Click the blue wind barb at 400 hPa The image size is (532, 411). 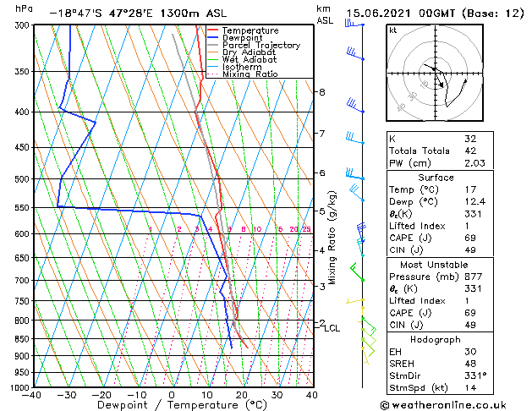[x=355, y=105]
